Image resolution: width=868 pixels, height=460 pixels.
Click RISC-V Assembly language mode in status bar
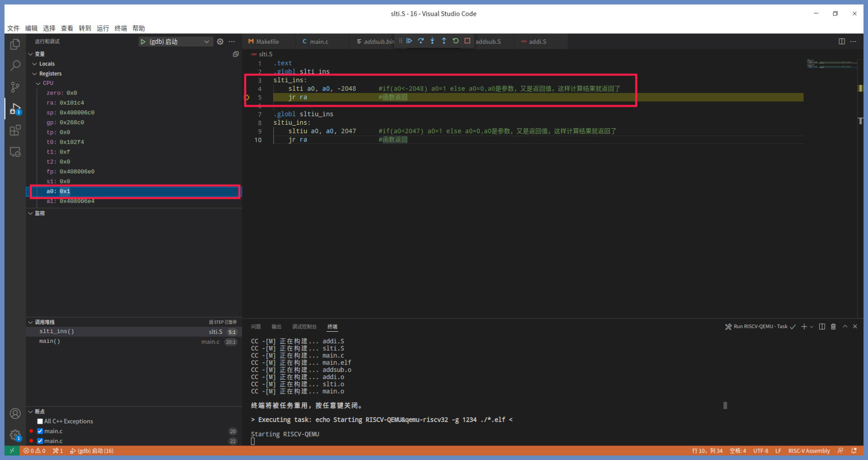809,451
